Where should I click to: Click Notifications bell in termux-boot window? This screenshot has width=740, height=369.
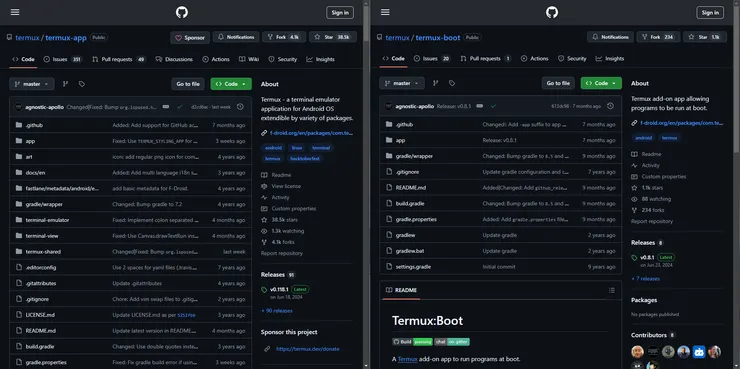pyautogui.click(x=610, y=37)
